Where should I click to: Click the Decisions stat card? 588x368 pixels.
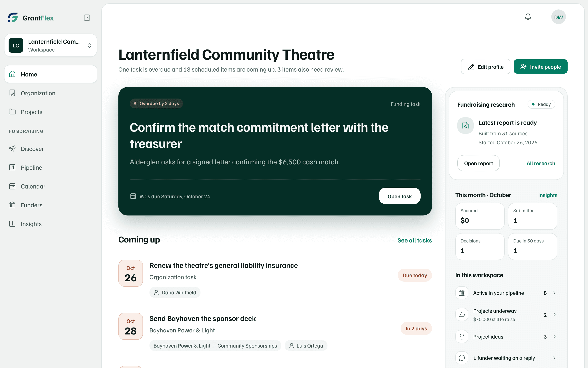480,246
